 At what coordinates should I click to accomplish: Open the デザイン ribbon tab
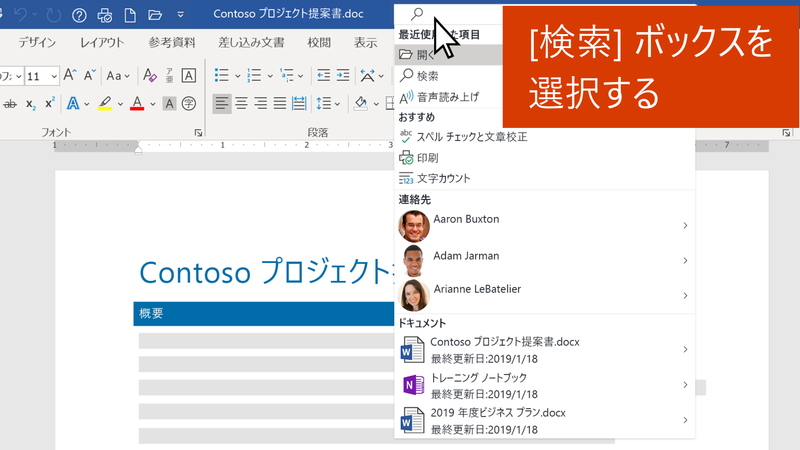coord(37,42)
